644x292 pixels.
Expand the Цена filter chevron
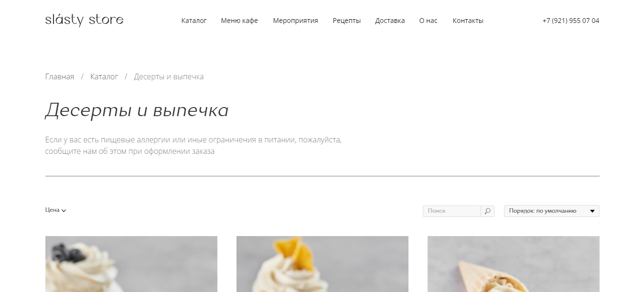64,210
